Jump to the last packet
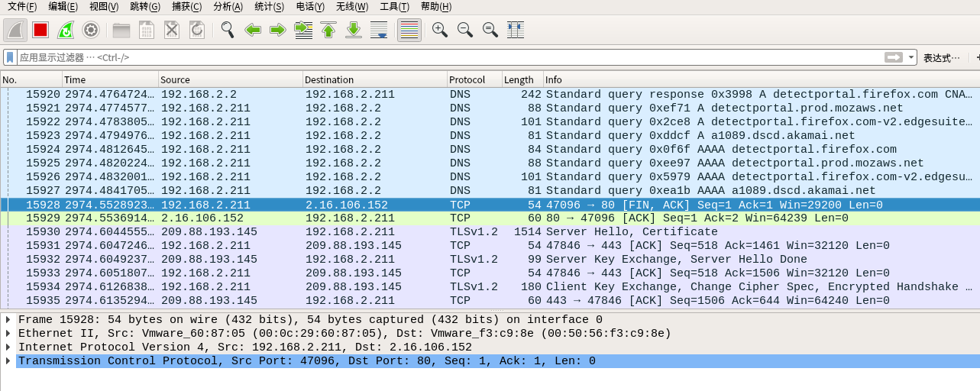 coord(354,30)
